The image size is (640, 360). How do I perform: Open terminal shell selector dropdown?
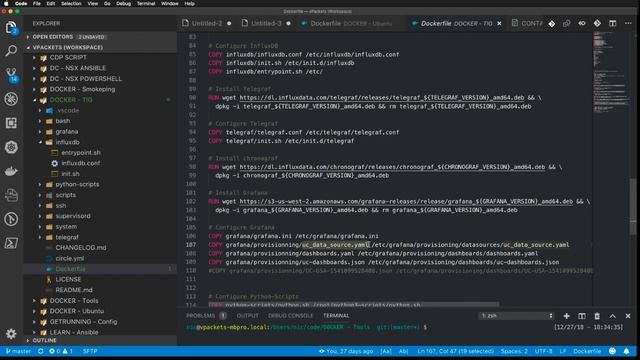516,316
